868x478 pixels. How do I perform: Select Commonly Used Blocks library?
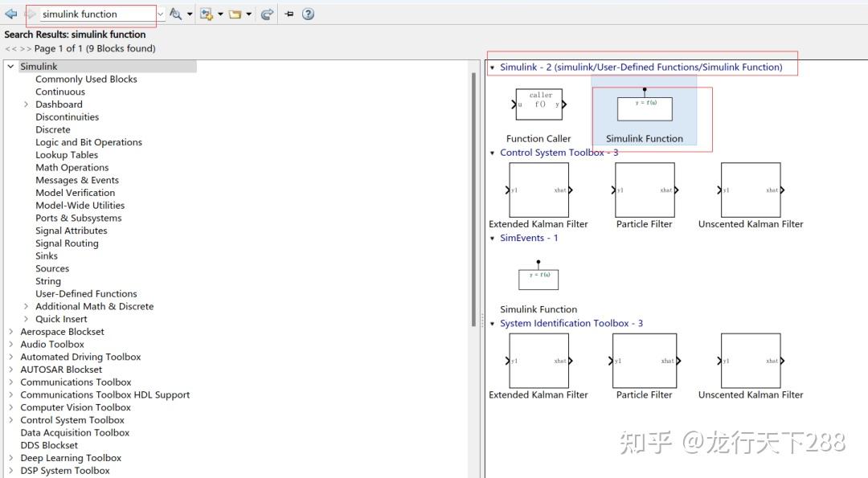tap(86, 79)
